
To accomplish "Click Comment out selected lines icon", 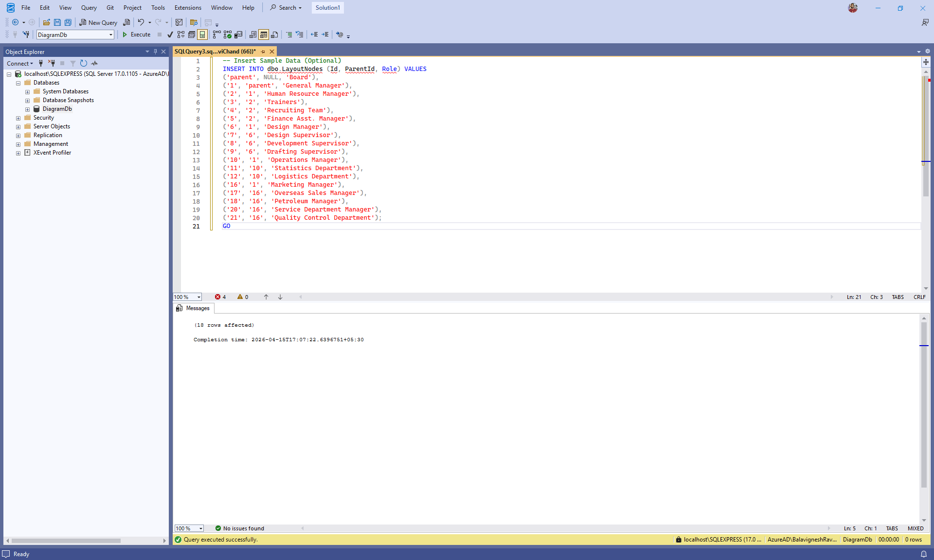I will [289, 35].
